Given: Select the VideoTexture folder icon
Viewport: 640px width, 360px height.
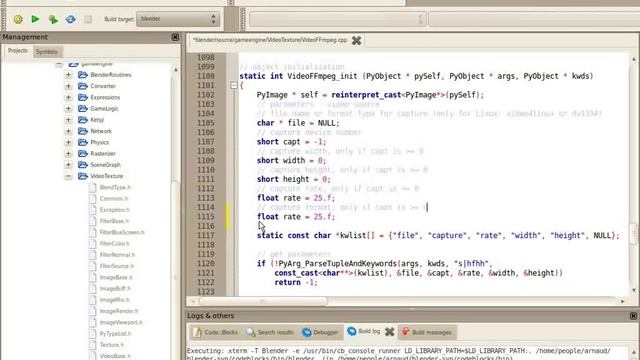Looking at the screenshot, I should [83, 176].
